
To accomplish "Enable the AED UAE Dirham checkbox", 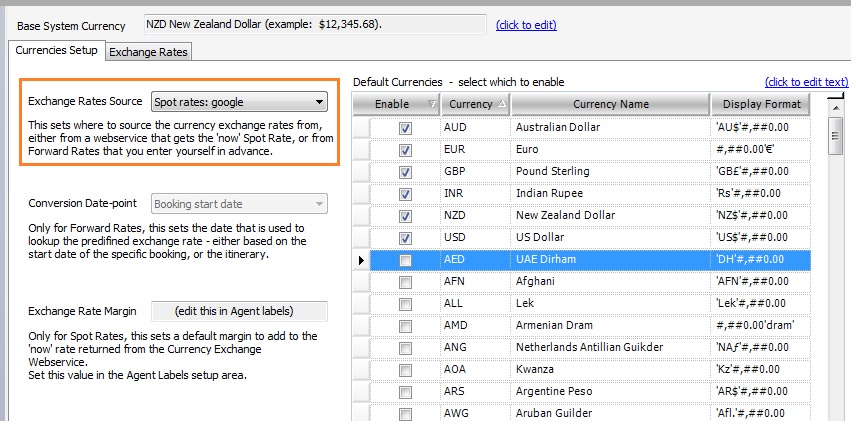I will (405, 260).
